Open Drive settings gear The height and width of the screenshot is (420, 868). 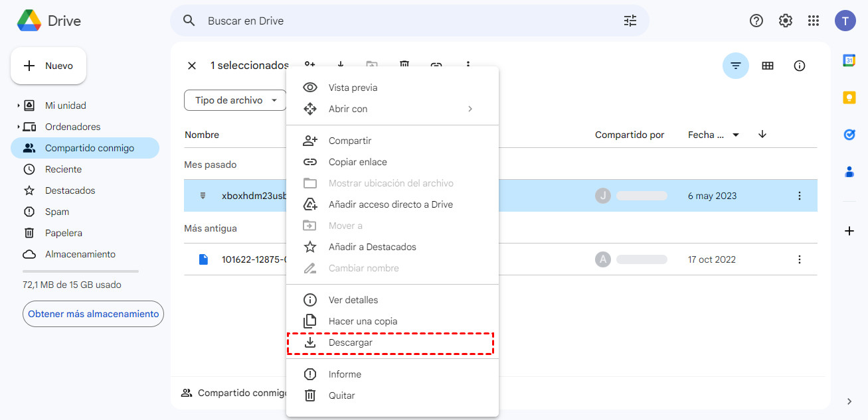786,21
